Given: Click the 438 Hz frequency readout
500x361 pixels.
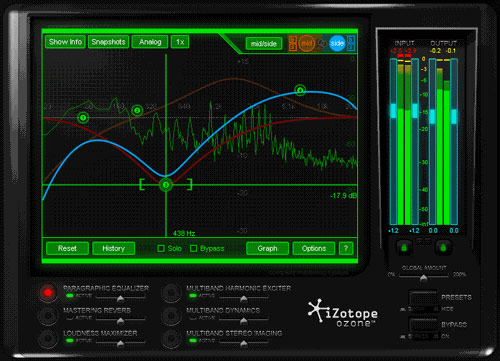Looking at the screenshot, I should (184, 233).
